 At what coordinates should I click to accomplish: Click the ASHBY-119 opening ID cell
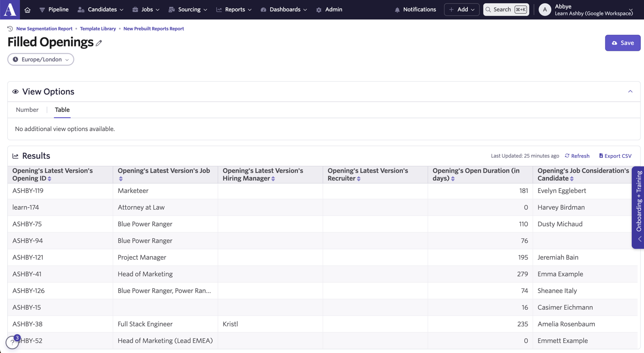[x=60, y=191]
